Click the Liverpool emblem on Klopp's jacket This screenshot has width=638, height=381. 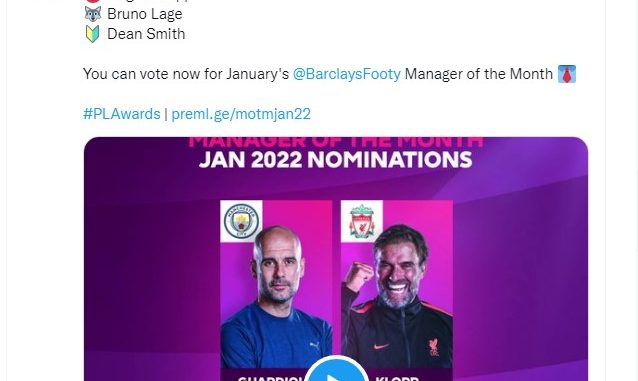(434, 347)
